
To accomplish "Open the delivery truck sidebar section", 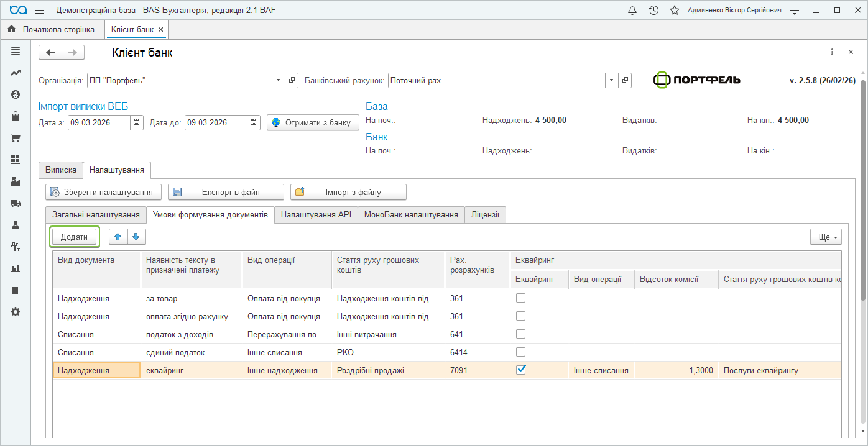I will tap(16, 203).
